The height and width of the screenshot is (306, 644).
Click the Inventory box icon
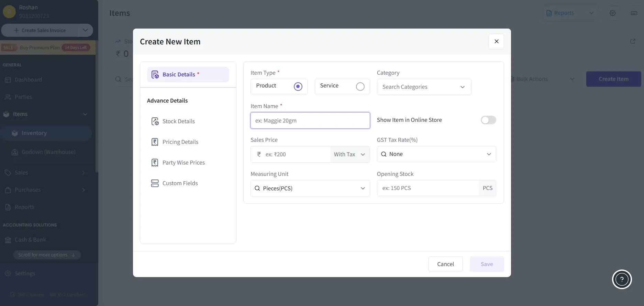click(15, 133)
